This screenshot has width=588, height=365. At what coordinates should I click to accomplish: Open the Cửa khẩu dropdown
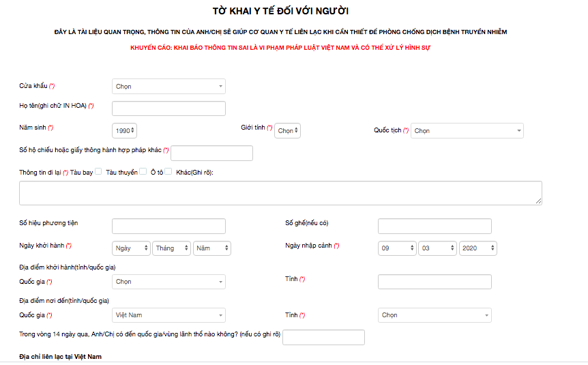coord(168,87)
